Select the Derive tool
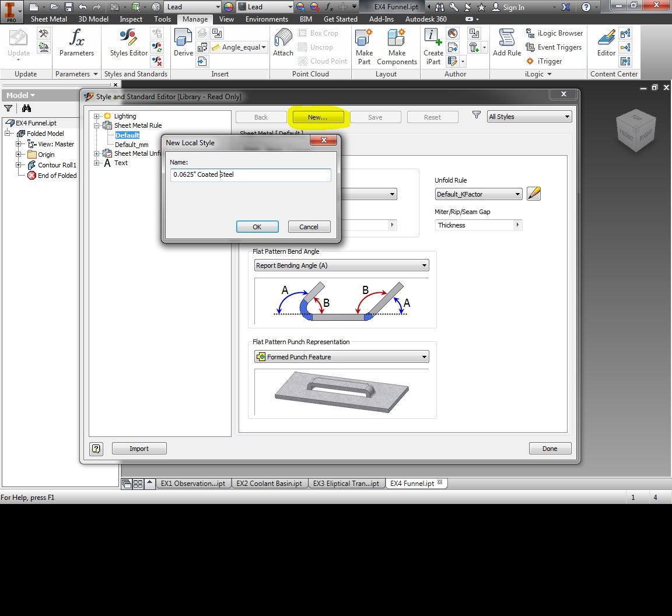The image size is (672, 616). [x=183, y=44]
